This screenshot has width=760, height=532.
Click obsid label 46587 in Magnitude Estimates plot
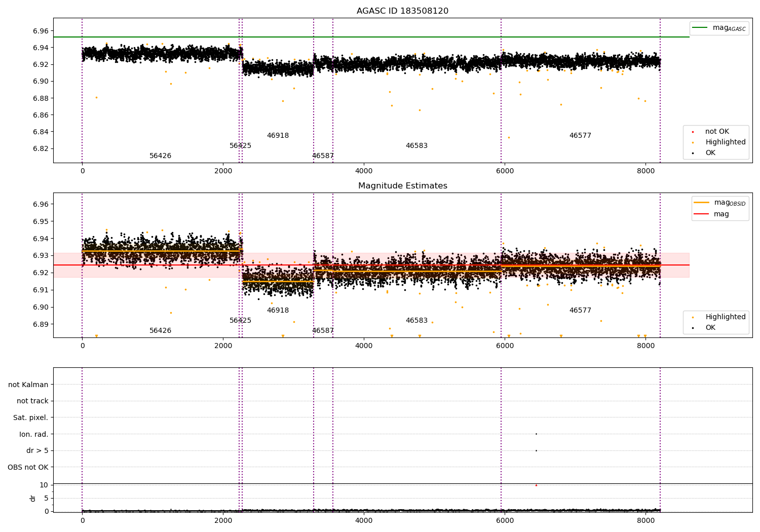point(323,331)
